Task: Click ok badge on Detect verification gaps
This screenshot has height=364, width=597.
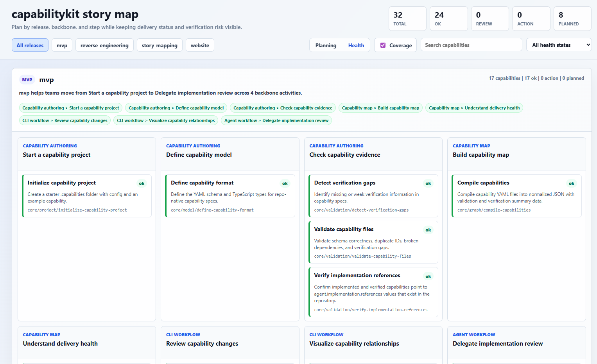Action: click(428, 183)
